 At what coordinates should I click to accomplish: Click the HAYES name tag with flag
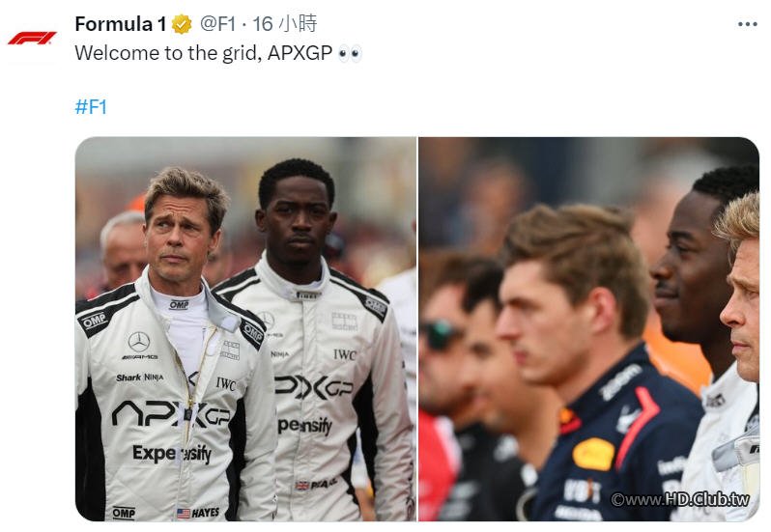point(198,513)
